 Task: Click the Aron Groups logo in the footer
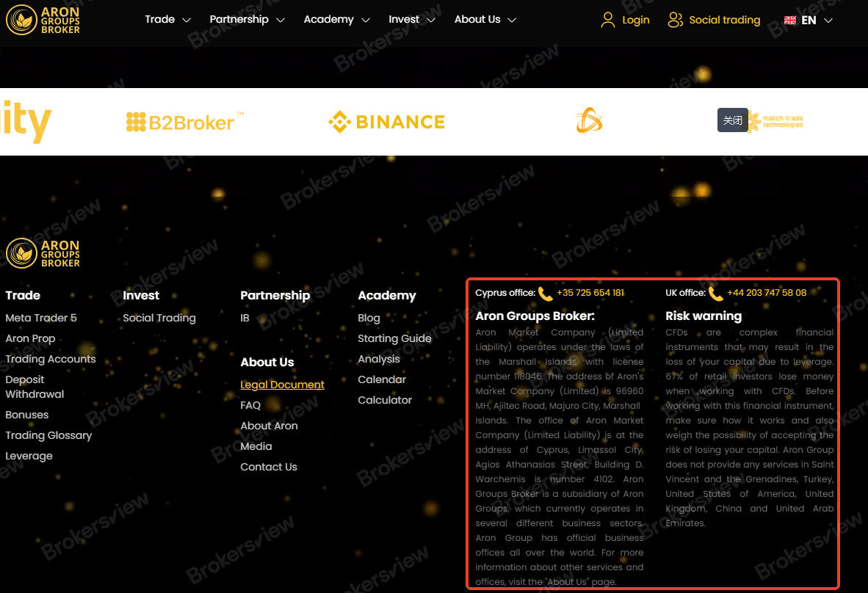pyautogui.click(x=43, y=252)
